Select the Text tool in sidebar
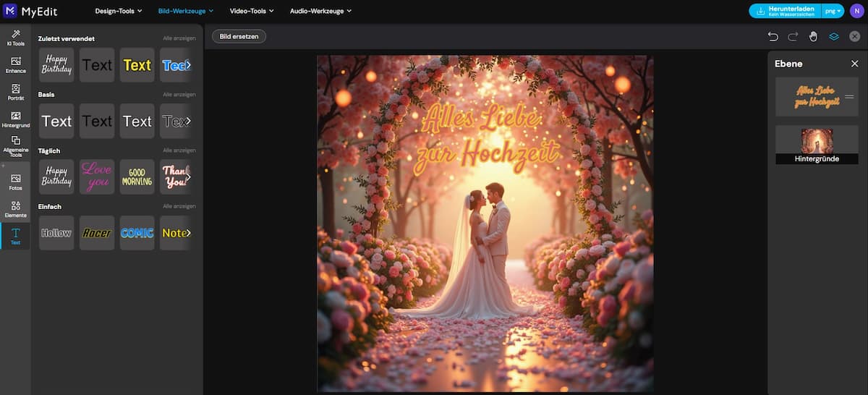Screen dimensions: 868x395 (15, 236)
